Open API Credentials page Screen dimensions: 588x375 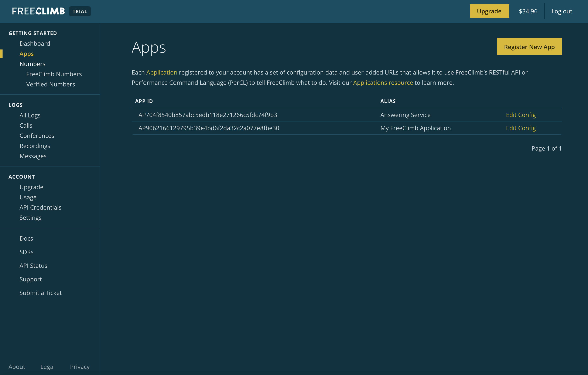(x=41, y=207)
